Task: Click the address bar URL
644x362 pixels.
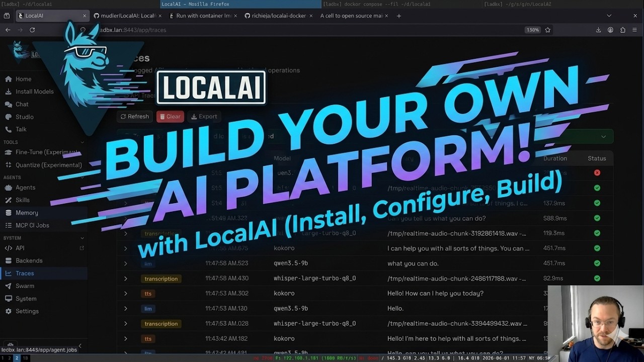Action: (133, 30)
